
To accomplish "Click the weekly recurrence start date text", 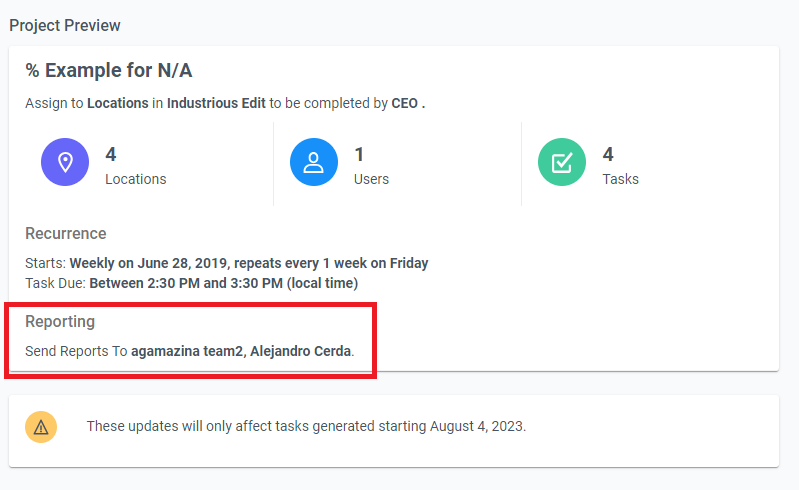I will tap(249, 263).
